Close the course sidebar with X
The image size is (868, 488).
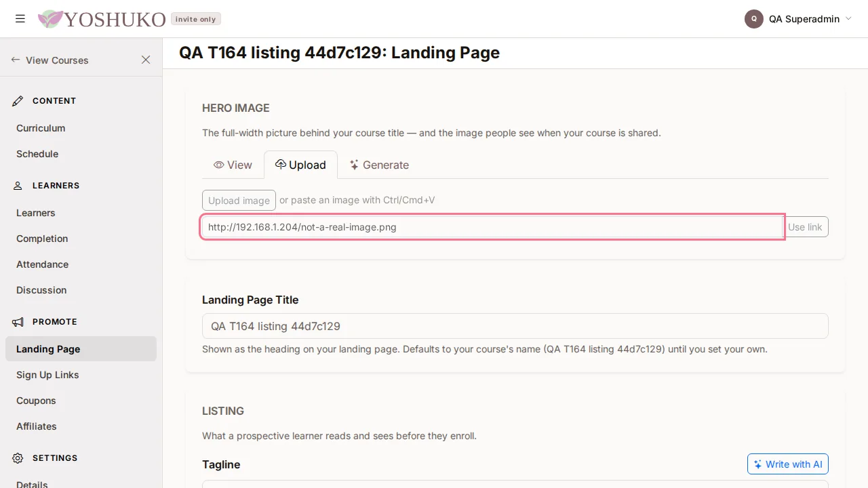(x=146, y=60)
